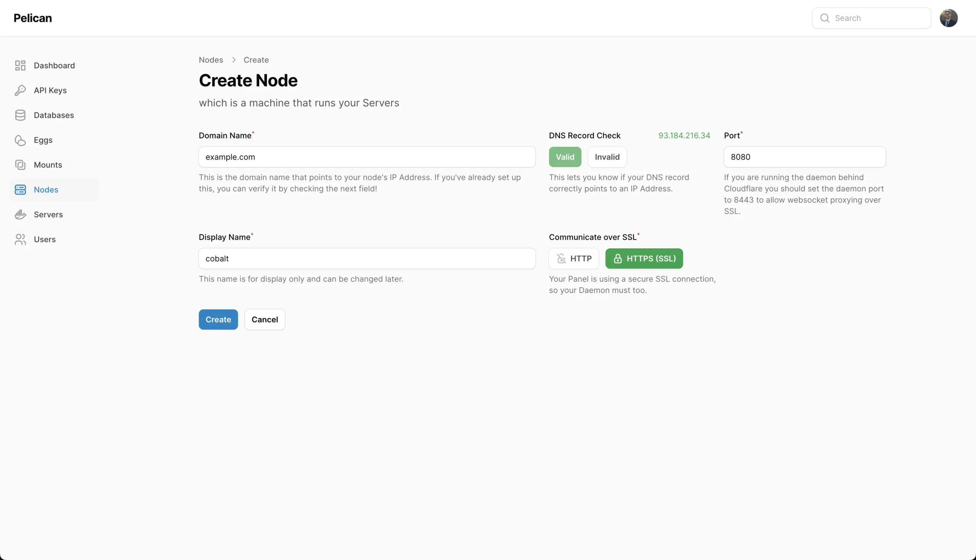Select Valid DNS record option
Viewport: 976px width, 560px height.
(565, 157)
